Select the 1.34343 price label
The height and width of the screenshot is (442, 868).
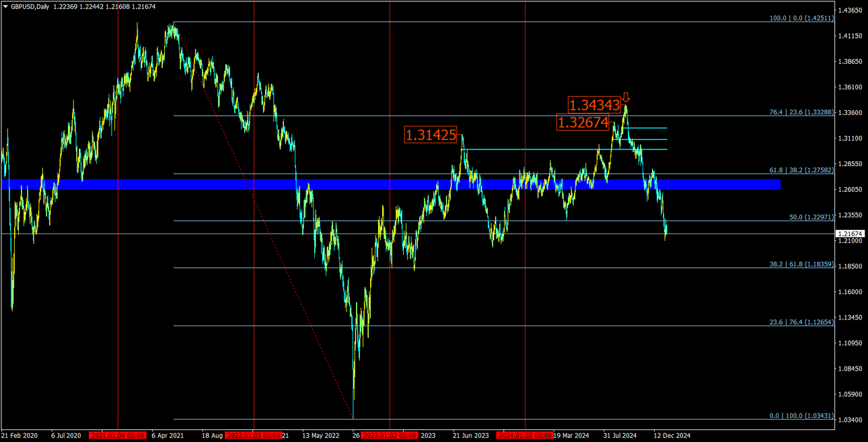[595, 105]
